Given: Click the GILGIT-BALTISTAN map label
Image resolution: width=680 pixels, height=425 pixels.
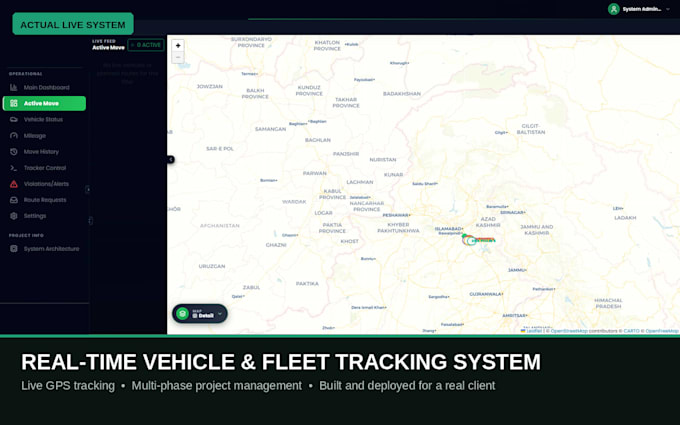Looking at the screenshot, I should 531,129.
